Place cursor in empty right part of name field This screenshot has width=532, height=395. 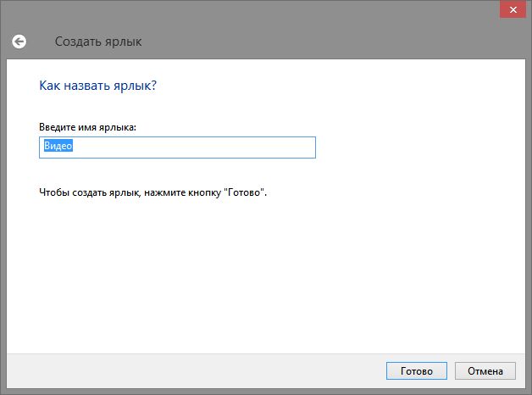[x=237, y=147]
